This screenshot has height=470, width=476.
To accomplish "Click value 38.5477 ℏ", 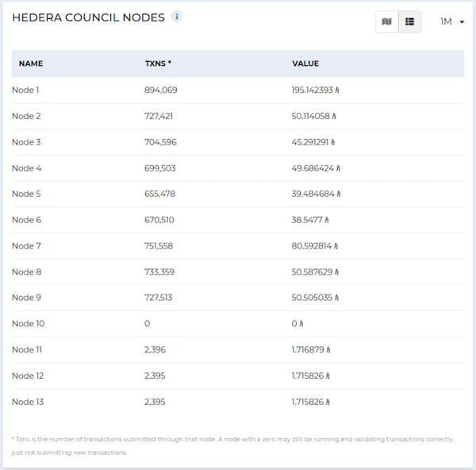I will [x=310, y=220].
